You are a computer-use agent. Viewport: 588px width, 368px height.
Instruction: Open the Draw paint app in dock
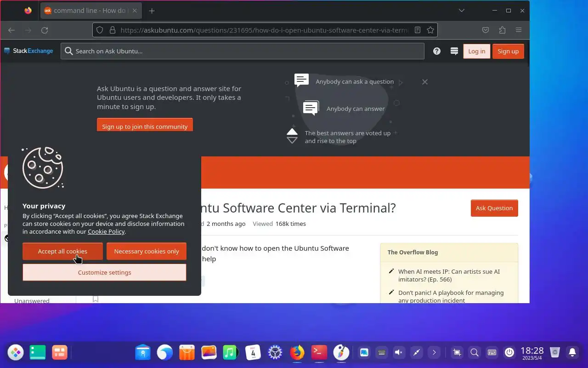pos(341,353)
